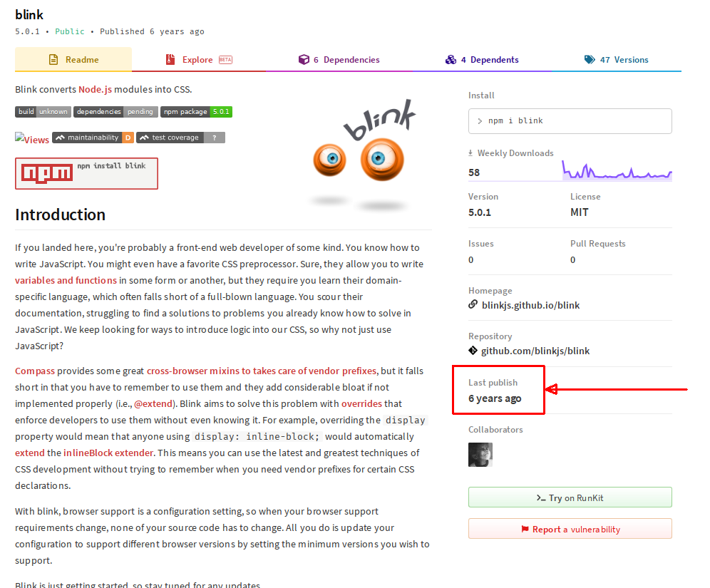Click the blink package title

click(x=29, y=14)
